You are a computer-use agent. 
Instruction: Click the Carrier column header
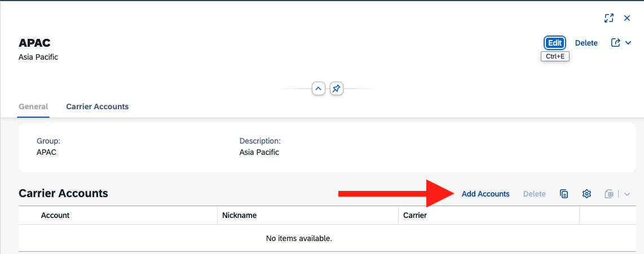415,216
